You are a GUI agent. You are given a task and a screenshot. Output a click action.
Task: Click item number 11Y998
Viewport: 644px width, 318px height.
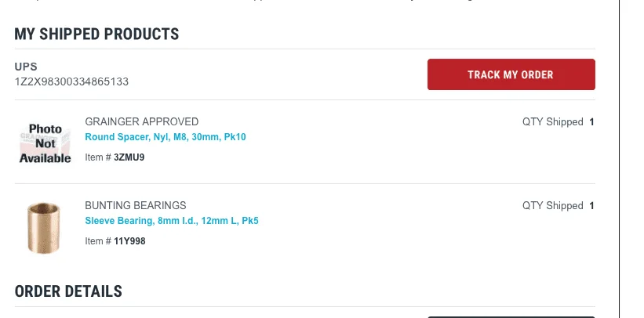[x=129, y=241]
